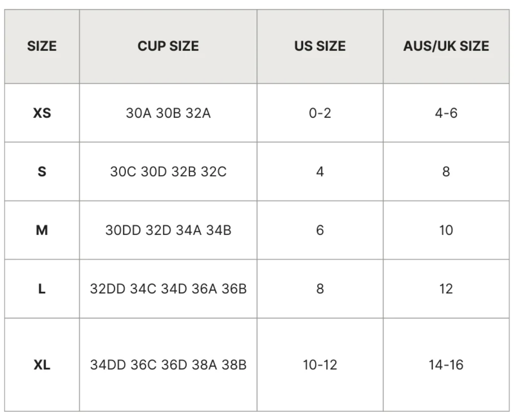Select the M size row label
515x420 pixels.
coord(42,230)
